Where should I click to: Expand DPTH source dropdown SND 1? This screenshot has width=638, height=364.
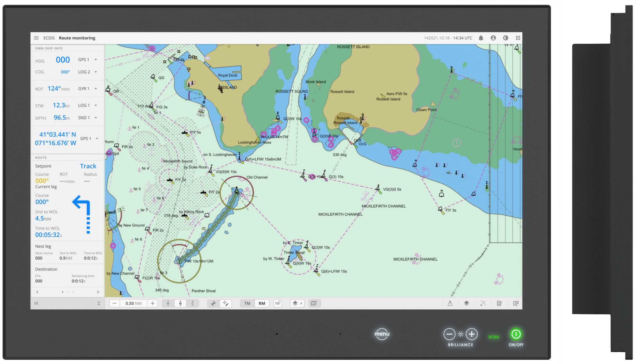tap(88, 118)
